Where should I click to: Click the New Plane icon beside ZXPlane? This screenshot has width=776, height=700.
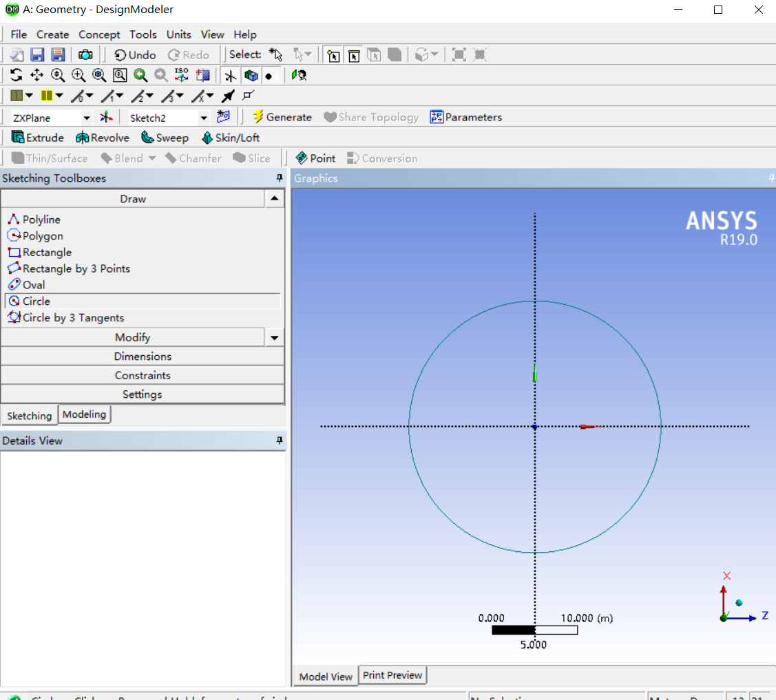107,117
